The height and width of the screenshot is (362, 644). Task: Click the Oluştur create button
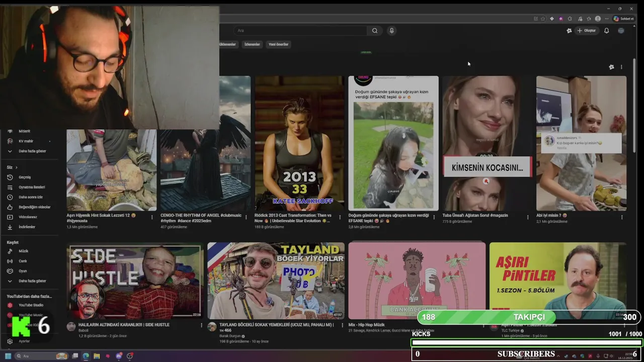586,31
